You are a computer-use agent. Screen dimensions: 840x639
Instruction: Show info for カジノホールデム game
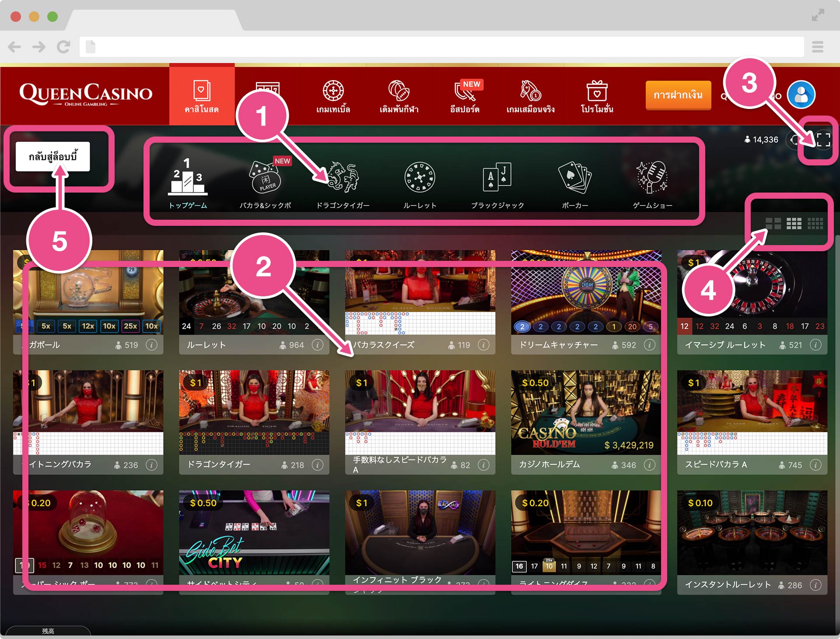click(650, 465)
